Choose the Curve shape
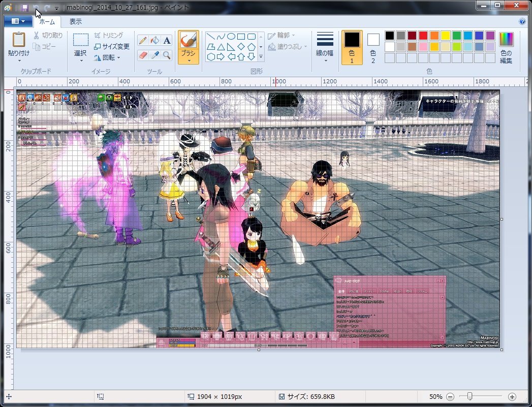The image size is (532, 407). click(x=221, y=37)
